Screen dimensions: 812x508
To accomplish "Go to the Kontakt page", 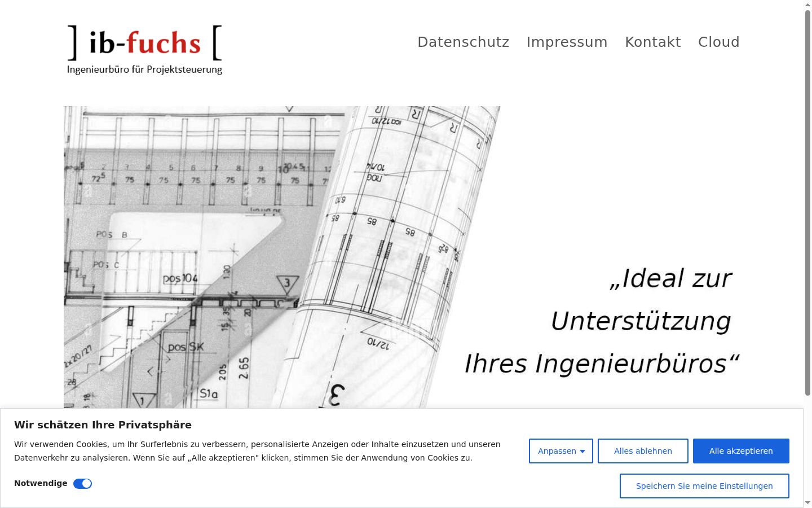I will pyautogui.click(x=652, y=42).
